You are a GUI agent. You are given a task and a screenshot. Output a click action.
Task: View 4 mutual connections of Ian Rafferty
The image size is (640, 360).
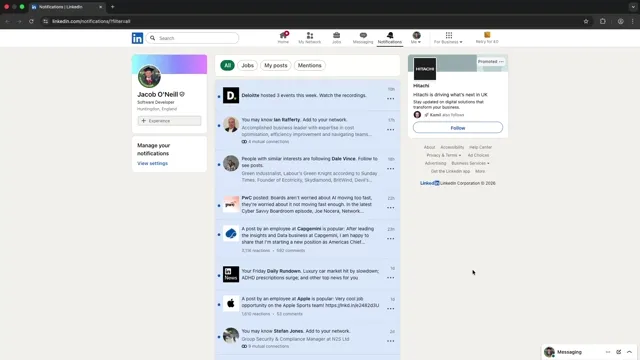[265, 142]
